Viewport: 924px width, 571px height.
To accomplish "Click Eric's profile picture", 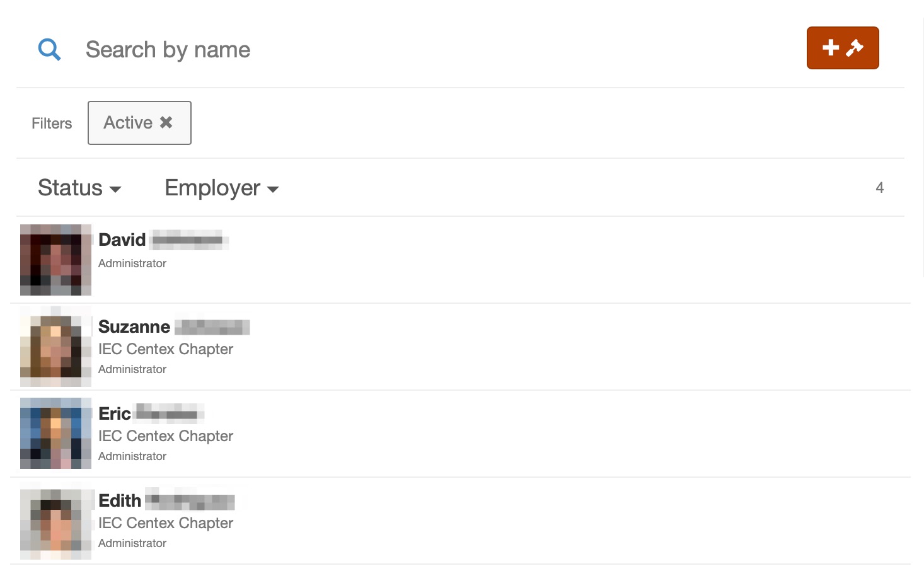I will (x=55, y=433).
